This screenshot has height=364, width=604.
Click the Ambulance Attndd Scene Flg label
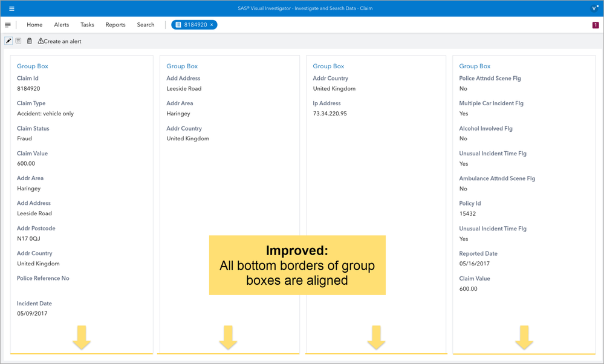pos(497,178)
